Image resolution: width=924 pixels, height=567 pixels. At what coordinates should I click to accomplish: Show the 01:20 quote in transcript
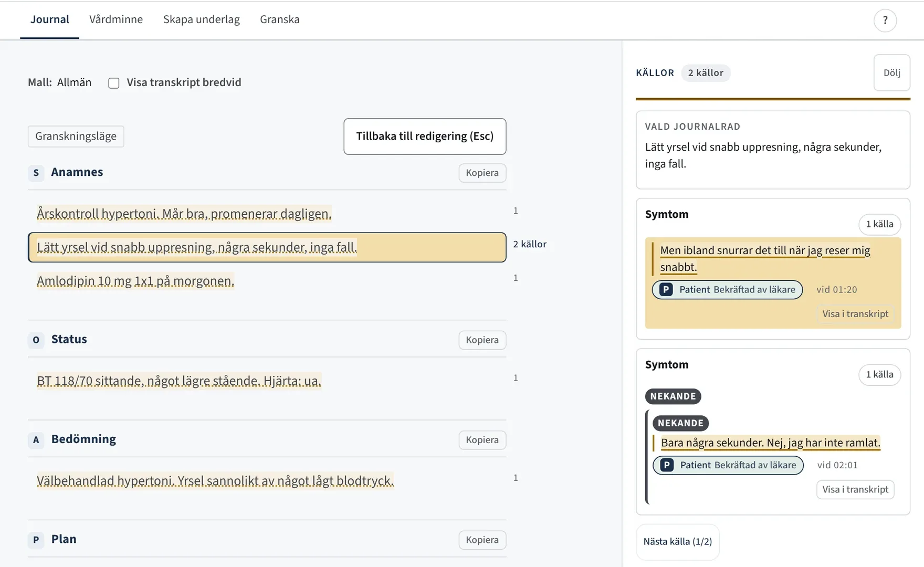tap(855, 314)
